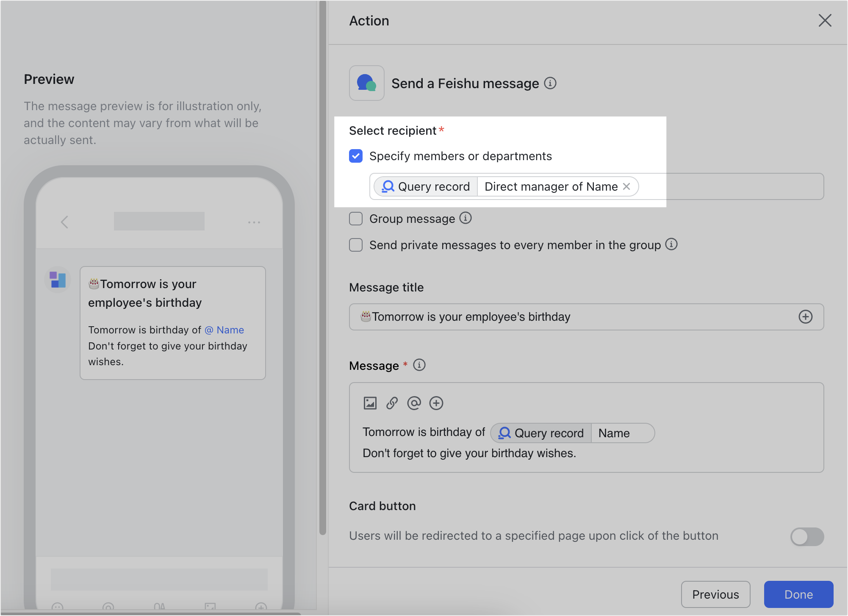Close the Action panel

pos(825,20)
